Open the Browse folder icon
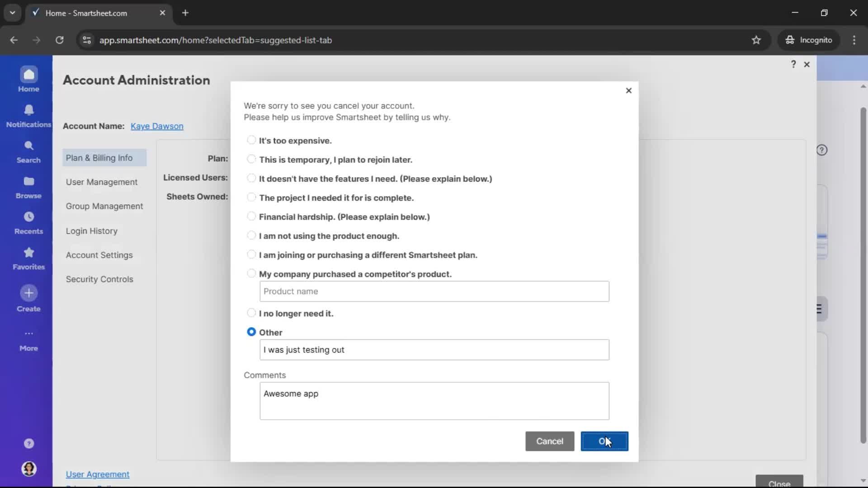The width and height of the screenshot is (868, 488). tap(28, 182)
